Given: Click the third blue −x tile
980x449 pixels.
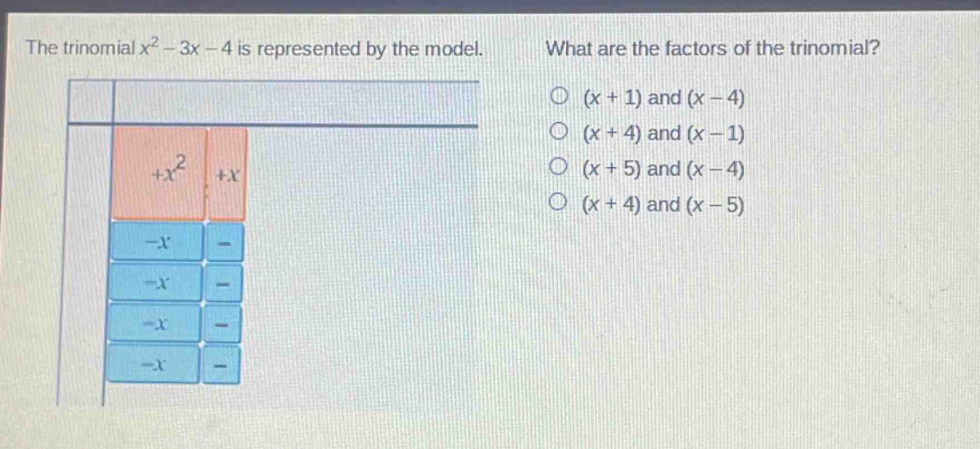Looking at the screenshot, I should click(x=155, y=322).
